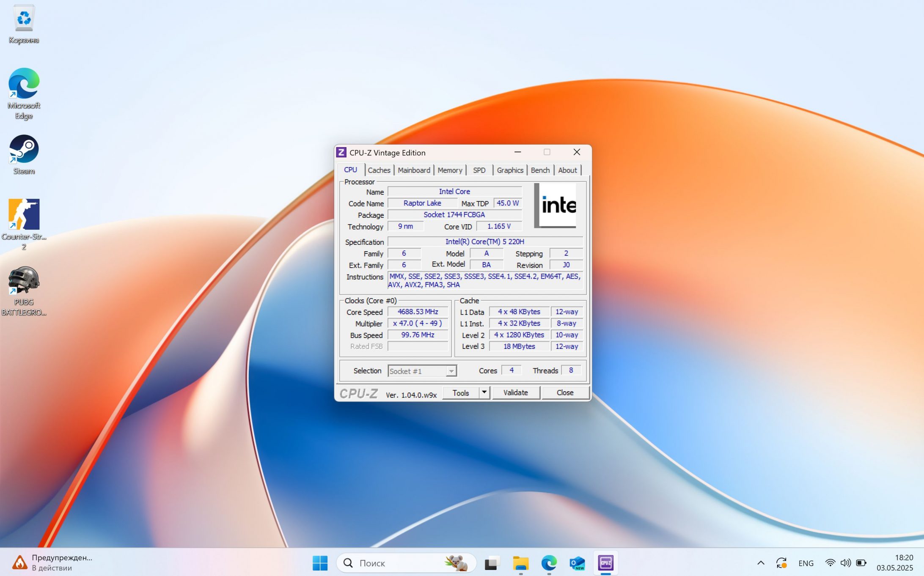
Task: Close CPU-Z with the title bar X
Action: [x=577, y=152]
